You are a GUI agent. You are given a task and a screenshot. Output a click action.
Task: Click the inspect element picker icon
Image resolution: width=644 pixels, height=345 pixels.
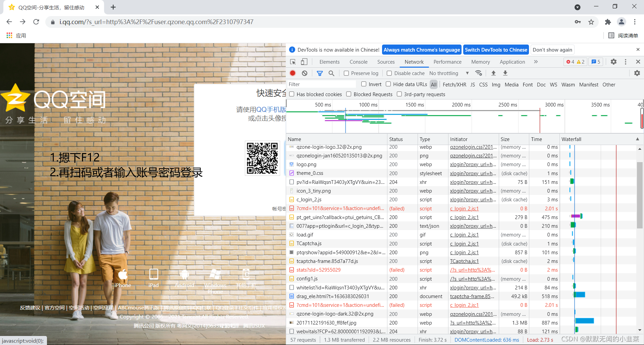click(293, 62)
